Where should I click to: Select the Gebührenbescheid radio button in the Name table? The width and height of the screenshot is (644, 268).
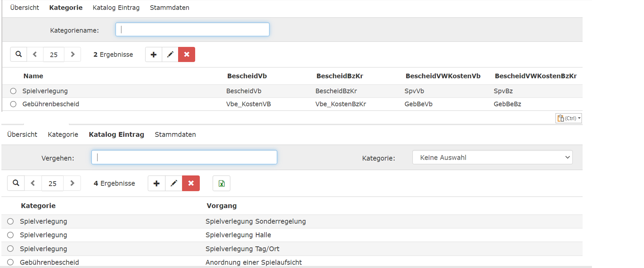[13, 104]
